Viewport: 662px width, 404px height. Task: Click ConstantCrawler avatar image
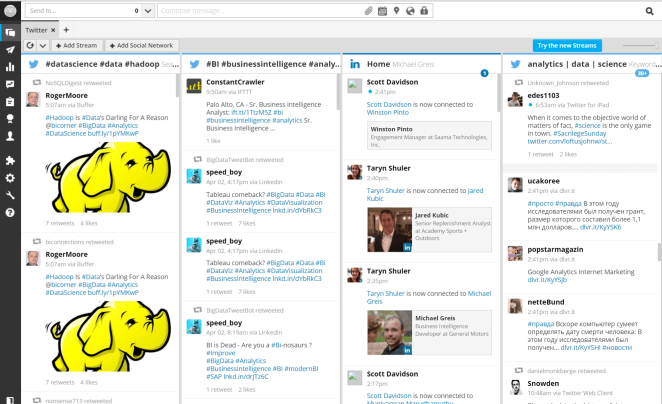click(194, 86)
